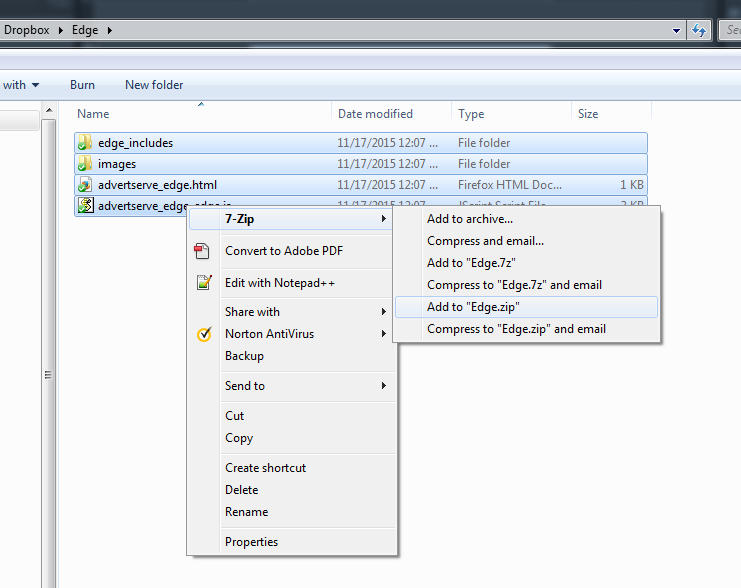Open the 'with' toolbar dropdown arrow
The width and height of the screenshot is (741, 588).
coord(35,85)
